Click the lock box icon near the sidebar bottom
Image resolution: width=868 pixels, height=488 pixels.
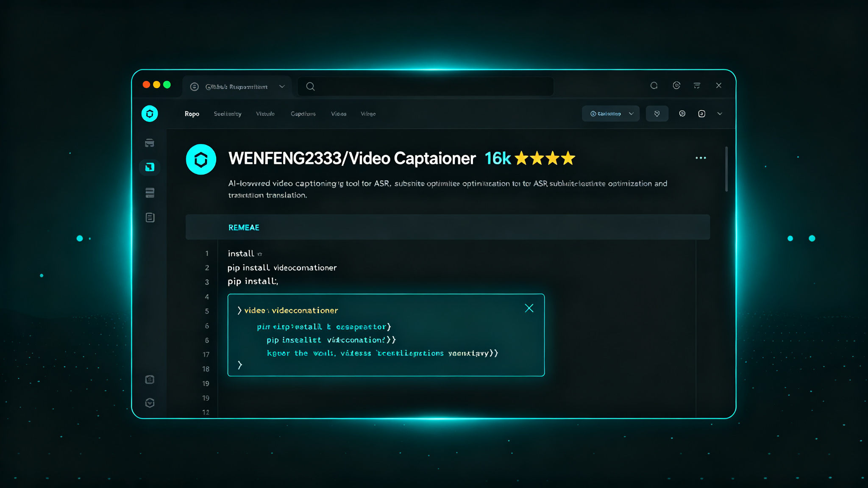click(x=150, y=380)
